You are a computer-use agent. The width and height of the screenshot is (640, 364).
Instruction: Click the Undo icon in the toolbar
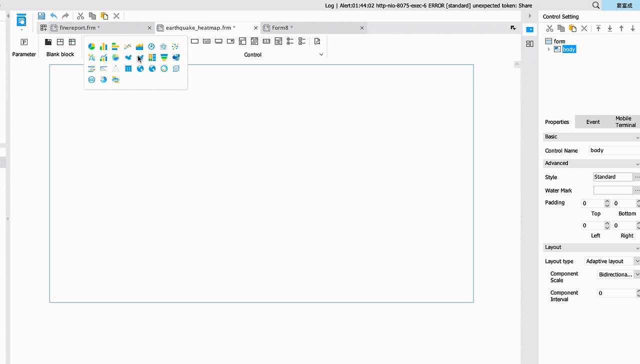53,15
